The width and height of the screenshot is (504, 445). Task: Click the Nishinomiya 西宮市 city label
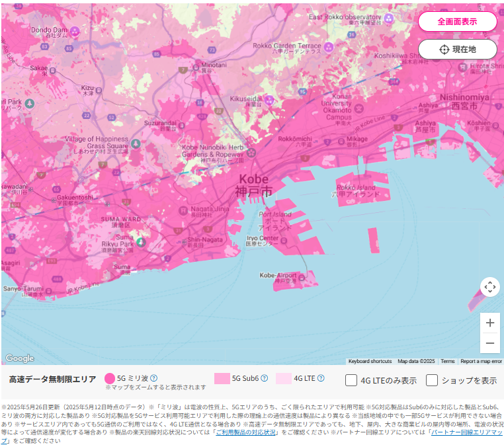pos(464,101)
